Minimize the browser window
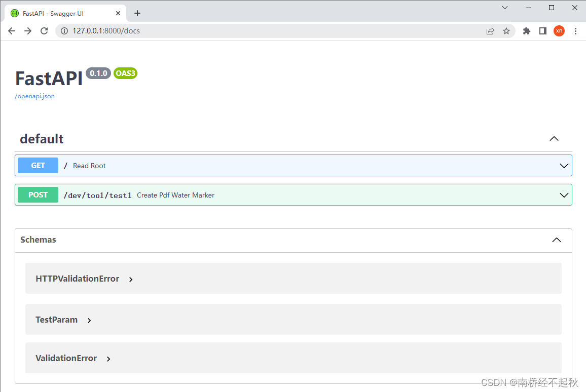 click(528, 8)
